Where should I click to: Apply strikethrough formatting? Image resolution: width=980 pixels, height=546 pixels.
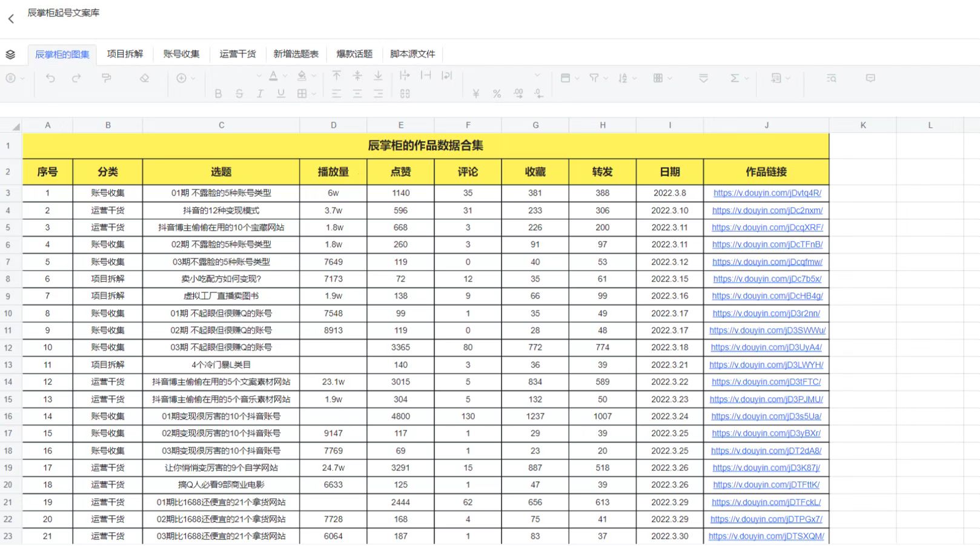tap(239, 94)
